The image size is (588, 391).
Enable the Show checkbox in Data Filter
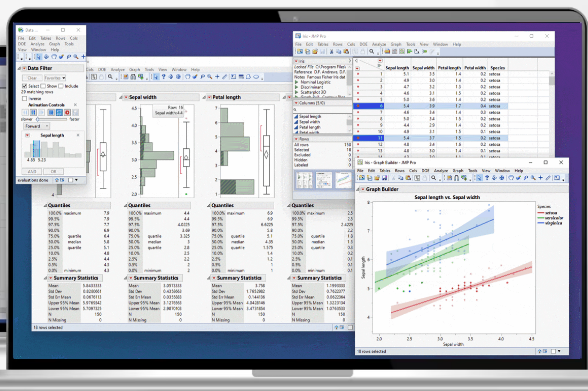pos(43,86)
